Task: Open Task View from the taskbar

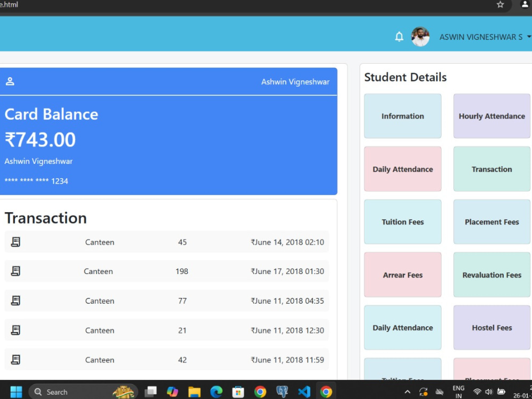Action: 151,392
